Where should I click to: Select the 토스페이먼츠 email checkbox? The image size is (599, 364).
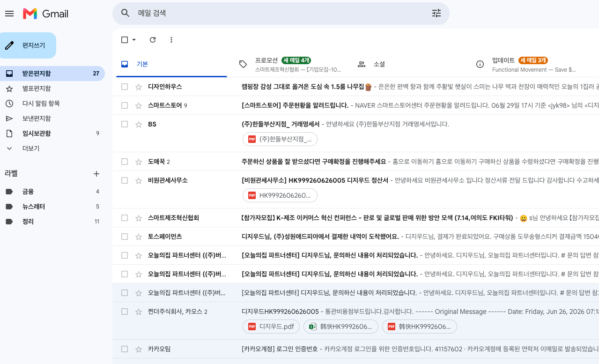(125, 237)
